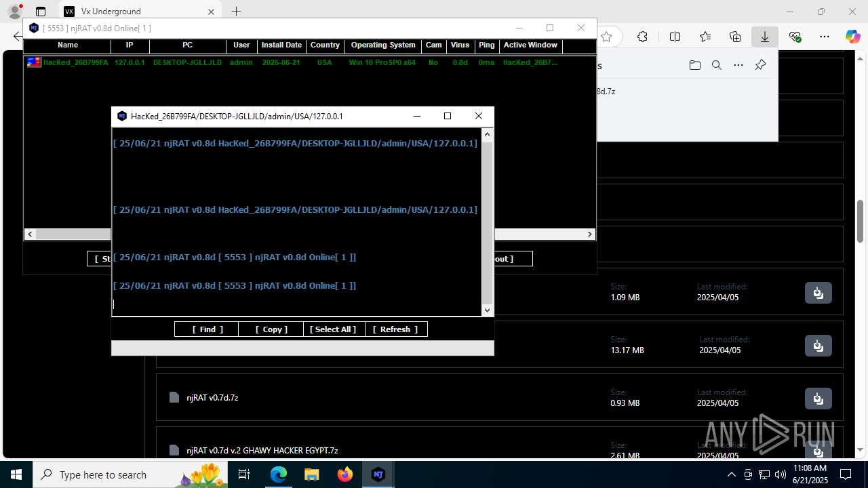Click the Install Date column header
The image size is (868, 488).
[281, 45]
